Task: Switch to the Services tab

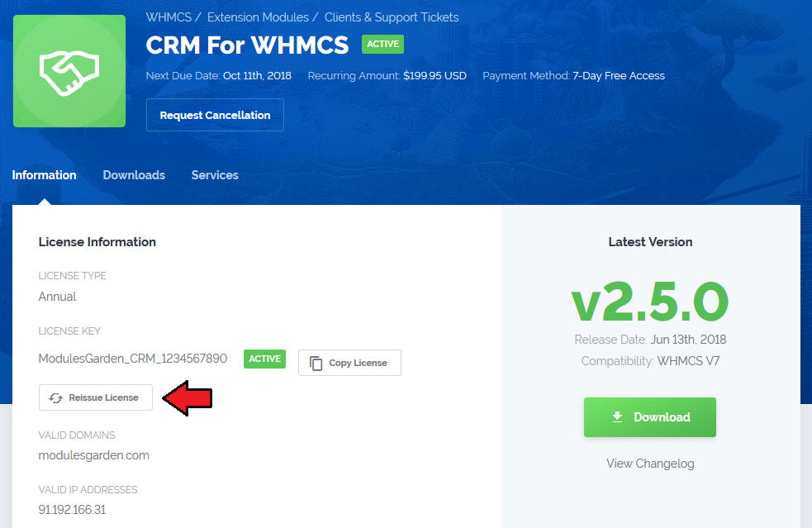Action: [215, 175]
